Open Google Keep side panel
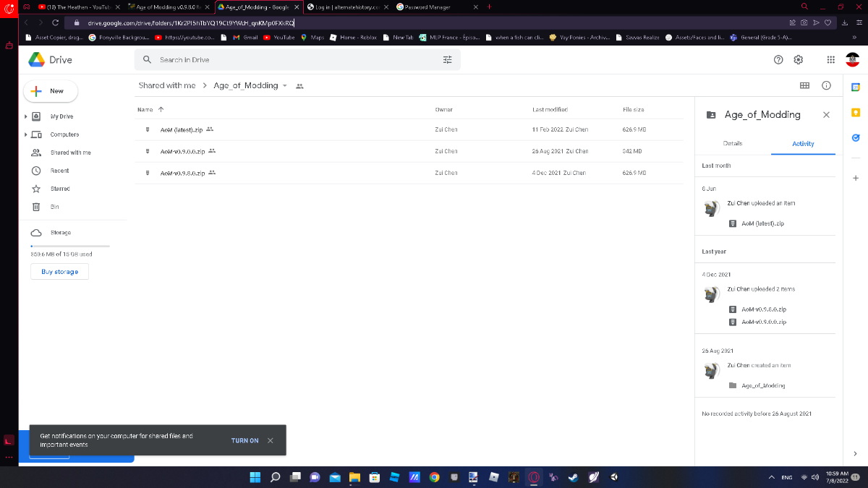Image resolution: width=868 pixels, height=488 pixels. tap(856, 112)
